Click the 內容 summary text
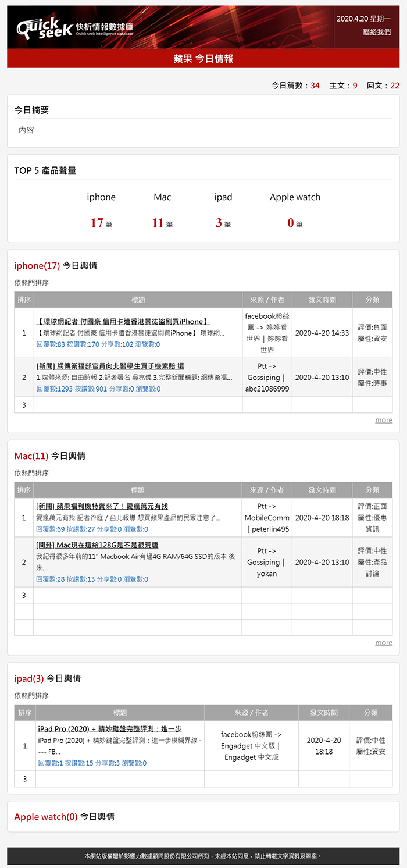The image size is (407, 868). [x=26, y=130]
